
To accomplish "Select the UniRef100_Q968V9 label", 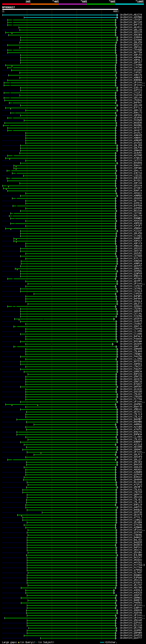I will pos(131,610).
